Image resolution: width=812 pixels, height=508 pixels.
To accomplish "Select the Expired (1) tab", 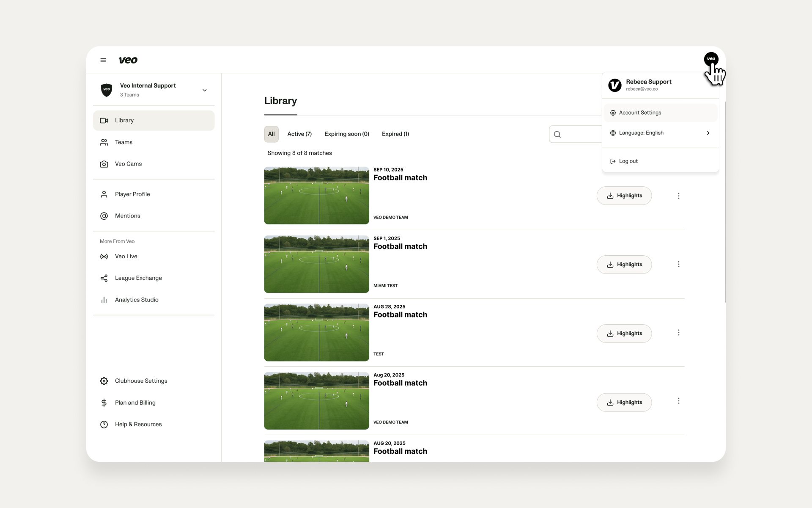I will tap(395, 134).
